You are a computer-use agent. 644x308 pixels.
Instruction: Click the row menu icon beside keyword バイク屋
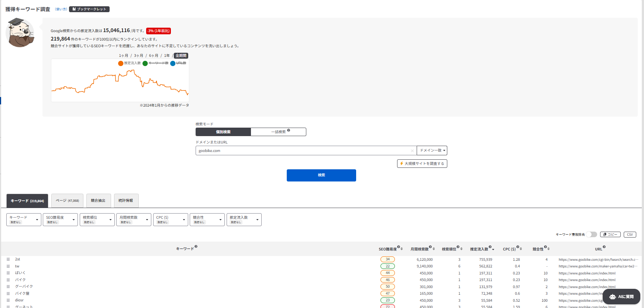pos(8,294)
